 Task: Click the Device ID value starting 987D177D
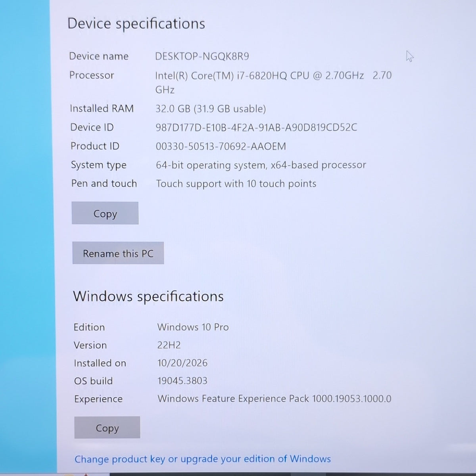coord(256,127)
